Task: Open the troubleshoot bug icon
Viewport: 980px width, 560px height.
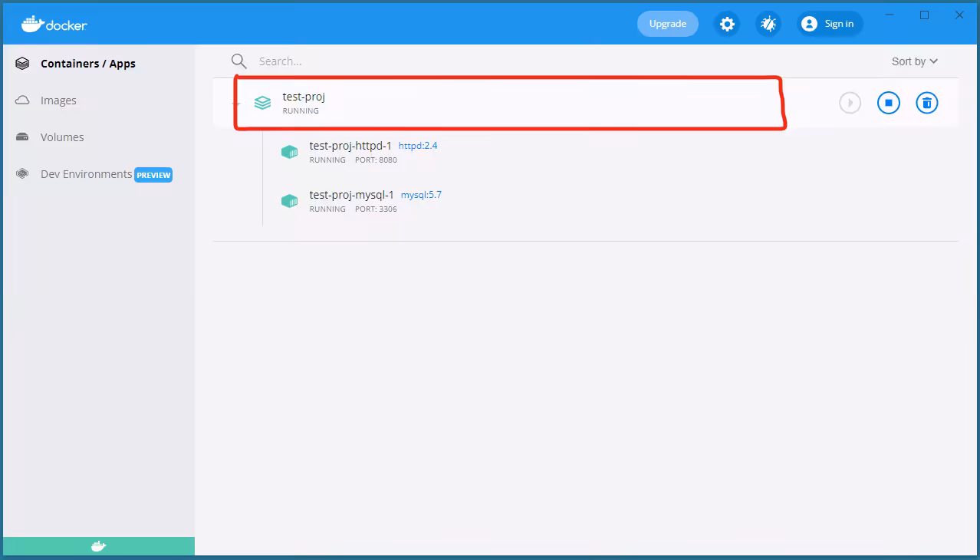Action: (768, 24)
